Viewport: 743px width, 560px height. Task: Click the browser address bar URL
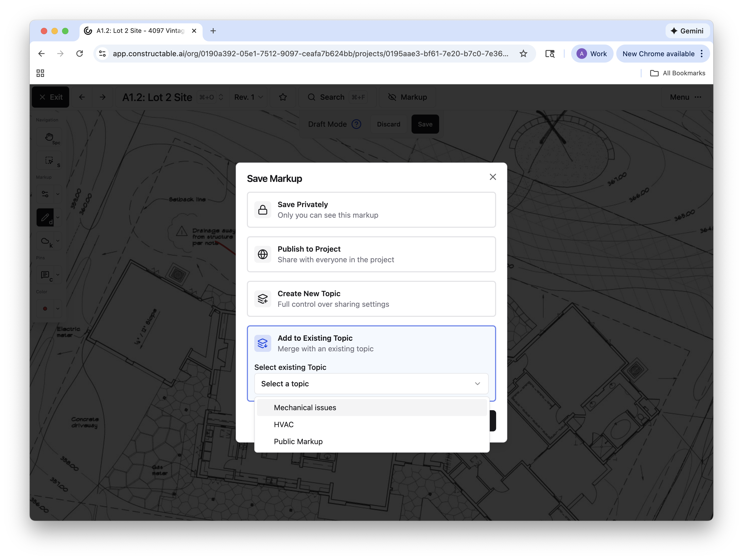coord(310,54)
